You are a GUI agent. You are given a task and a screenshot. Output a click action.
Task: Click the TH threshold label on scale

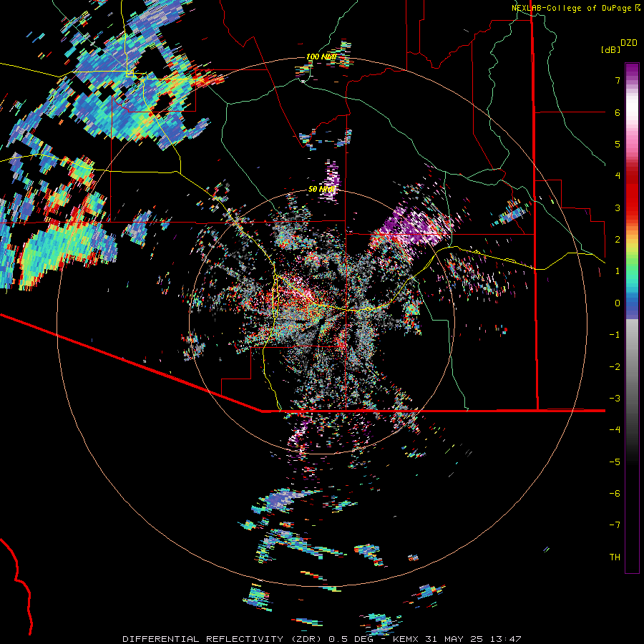click(615, 557)
